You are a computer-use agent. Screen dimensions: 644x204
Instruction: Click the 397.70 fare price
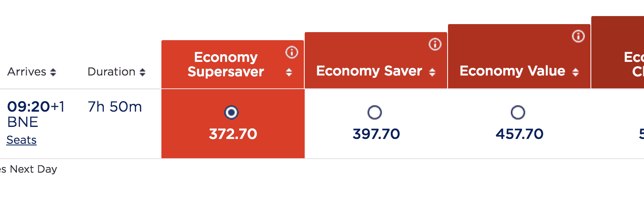pos(376,134)
